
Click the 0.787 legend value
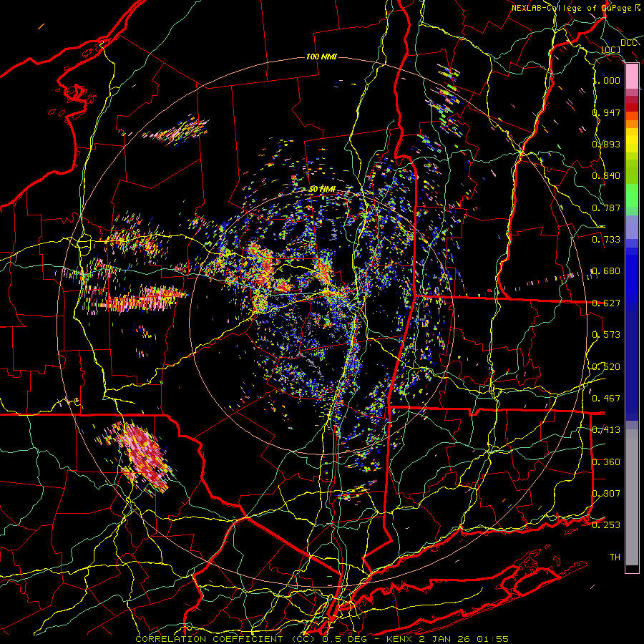(606, 208)
